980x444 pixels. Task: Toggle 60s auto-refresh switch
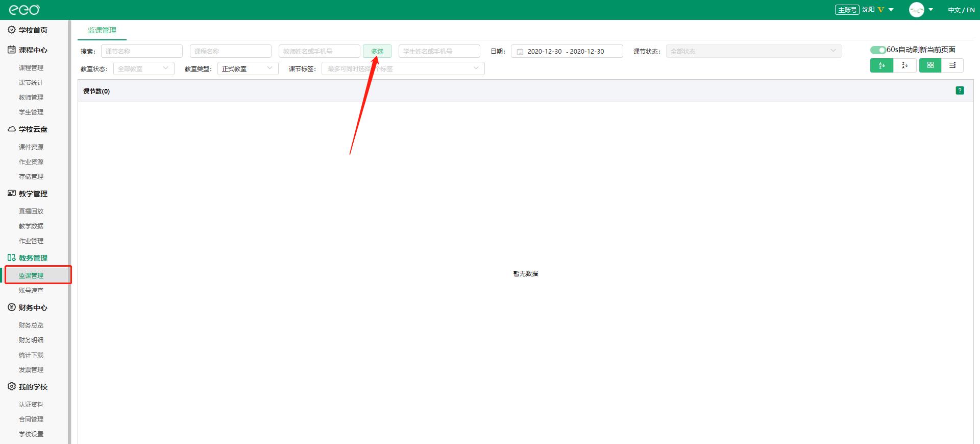point(878,50)
